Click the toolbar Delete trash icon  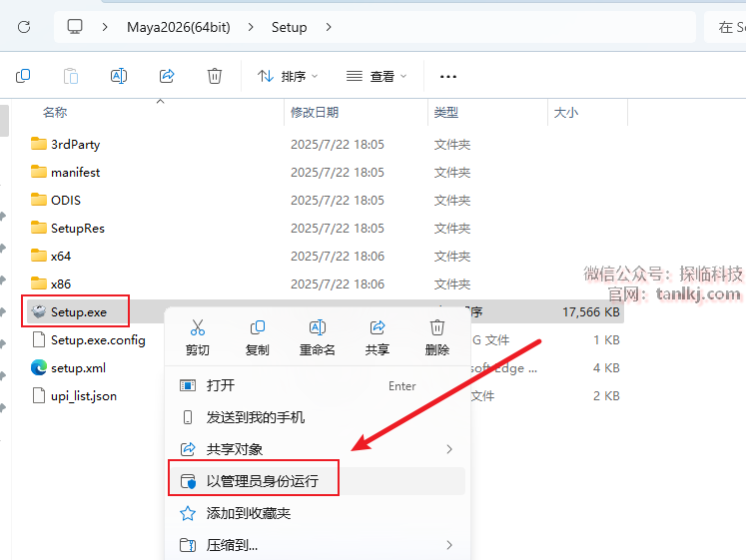pyautogui.click(x=215, y=76)
